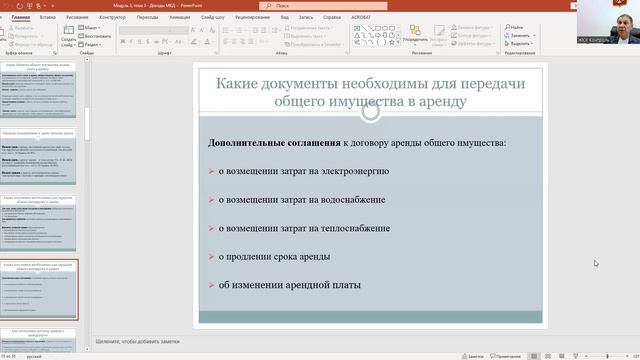This screenshot has height=360, width=640.
Task: Open the ACROBAT tab
Action: [x=361, y=17]
